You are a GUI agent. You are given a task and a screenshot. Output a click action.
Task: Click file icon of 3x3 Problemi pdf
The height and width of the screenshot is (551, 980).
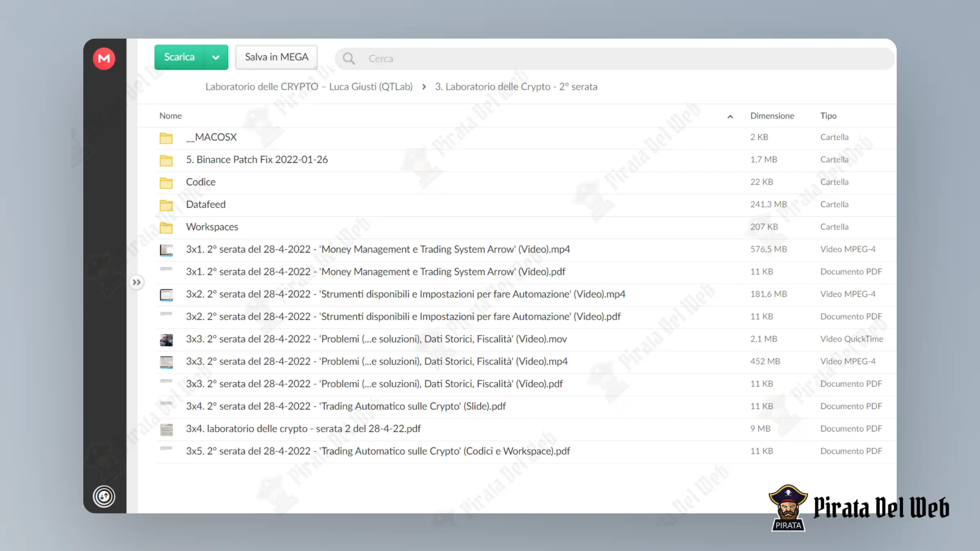(166, 382)
